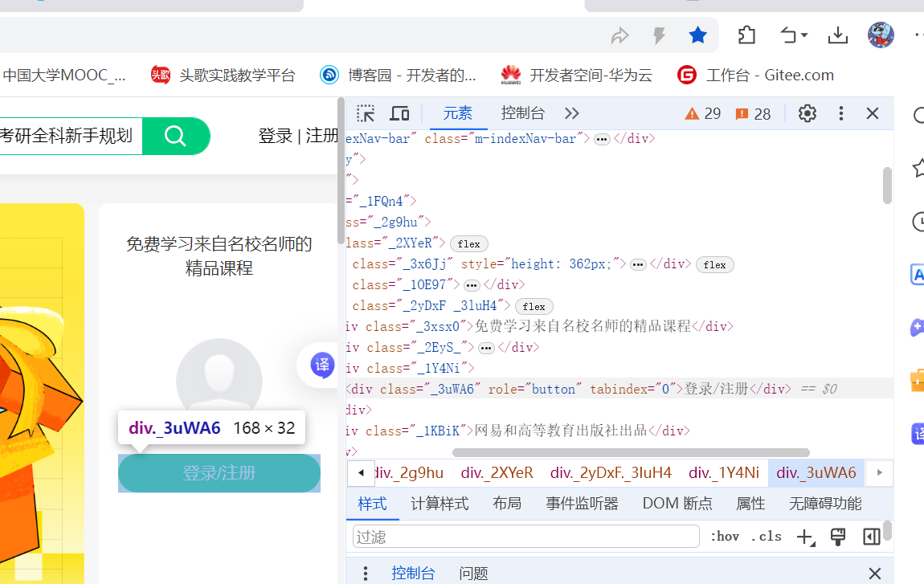Toggle :hov element state
924x584 pixels.
725,537
